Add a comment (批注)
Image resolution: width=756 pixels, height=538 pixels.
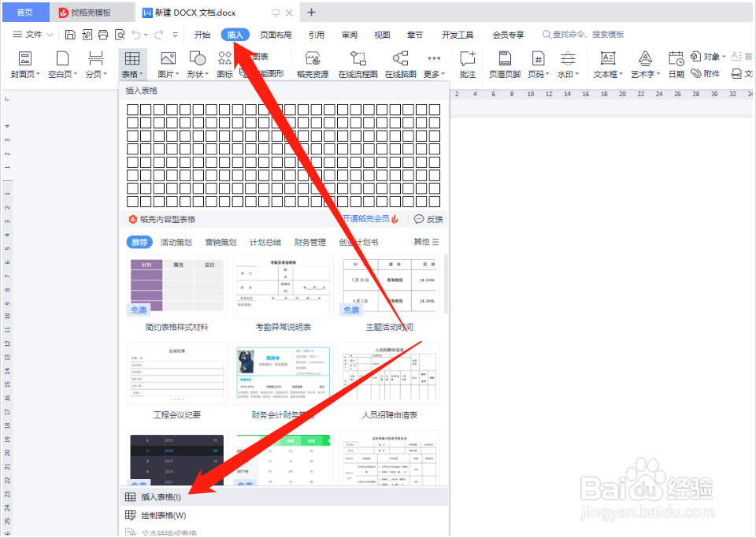pyautogui.click(x=468, y=64)
